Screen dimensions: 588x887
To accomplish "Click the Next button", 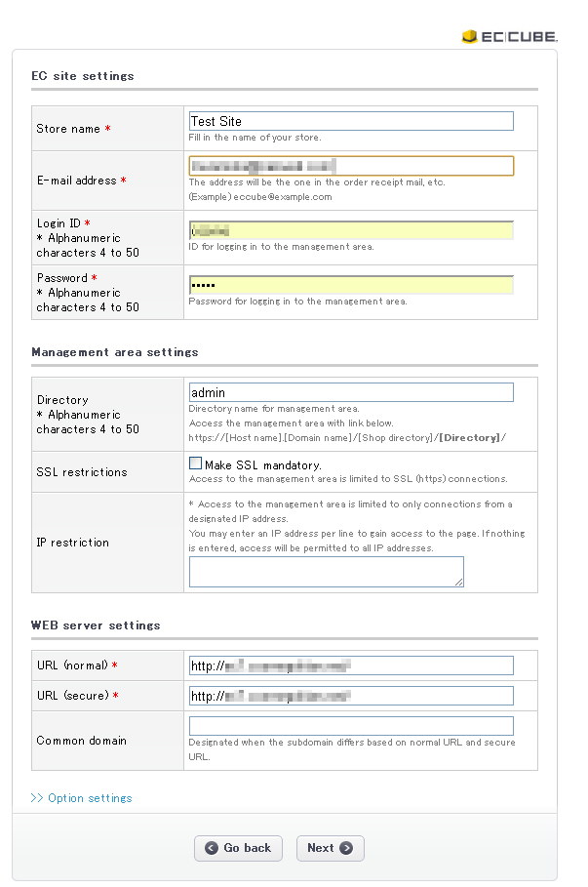I will (x=331, y=848).
